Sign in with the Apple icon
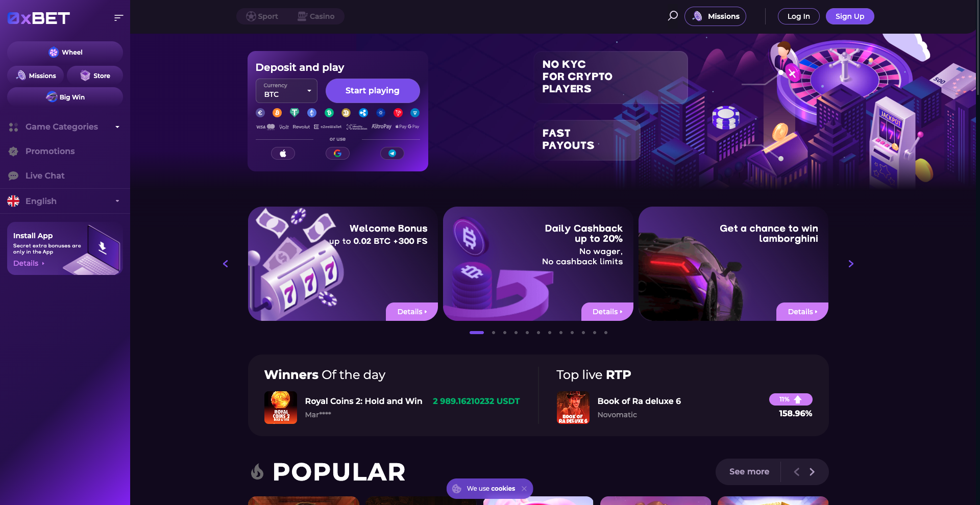980x505 pixels. [283, 153]
